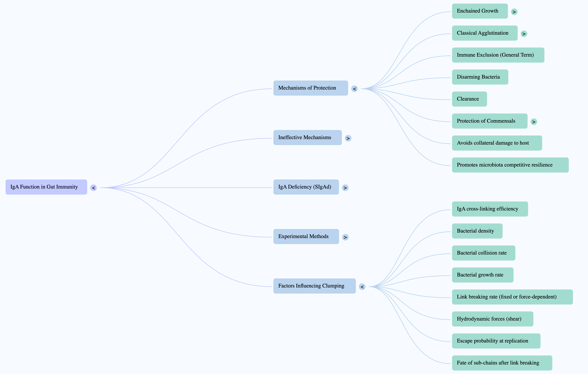Expand the Experimental Methods branch
The width and height of the screenshot is (588, 374).
[345, 237]
